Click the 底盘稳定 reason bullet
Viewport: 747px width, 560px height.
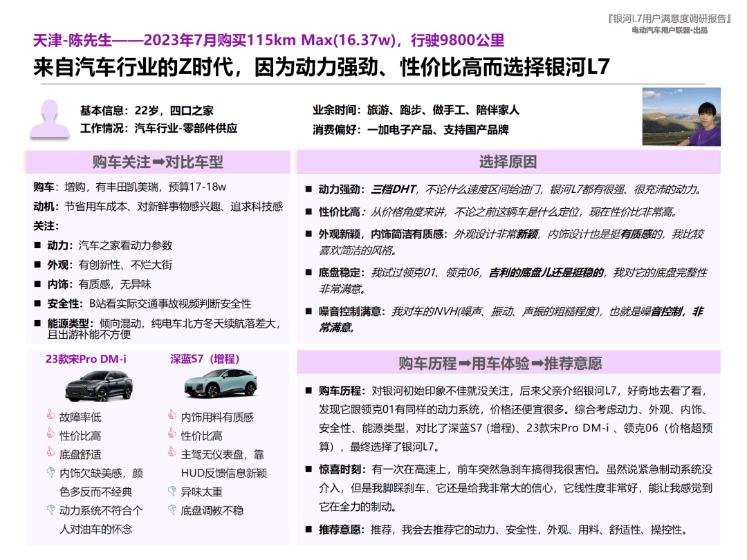coord(506,281)
